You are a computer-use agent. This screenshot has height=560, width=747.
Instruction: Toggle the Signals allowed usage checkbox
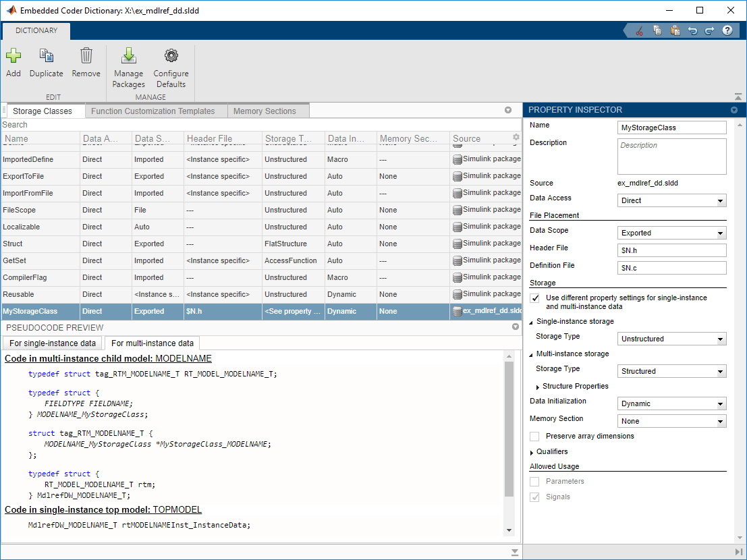point(535,497)
